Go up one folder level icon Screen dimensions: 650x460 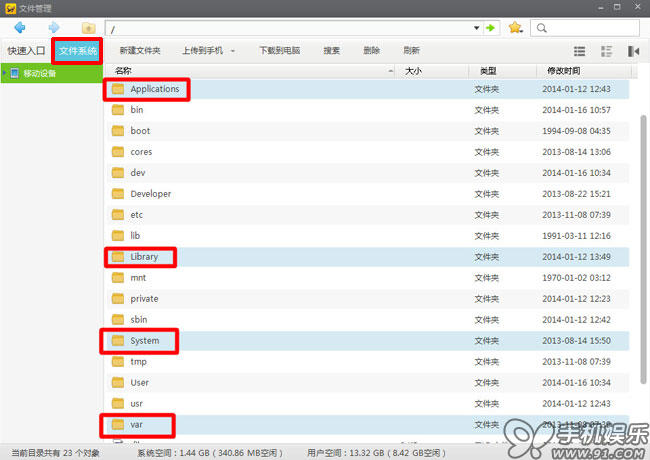pyautogui.click(x=88, y=28)
